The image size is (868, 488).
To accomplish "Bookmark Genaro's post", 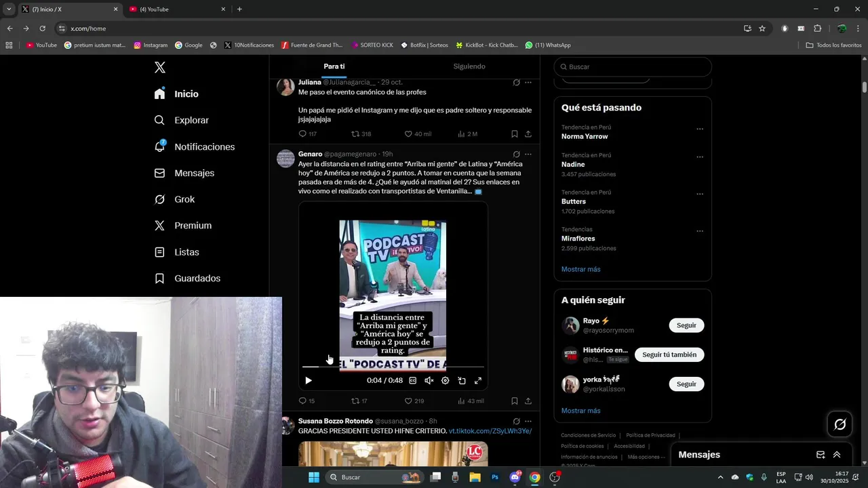I will (x=515, y=401).
